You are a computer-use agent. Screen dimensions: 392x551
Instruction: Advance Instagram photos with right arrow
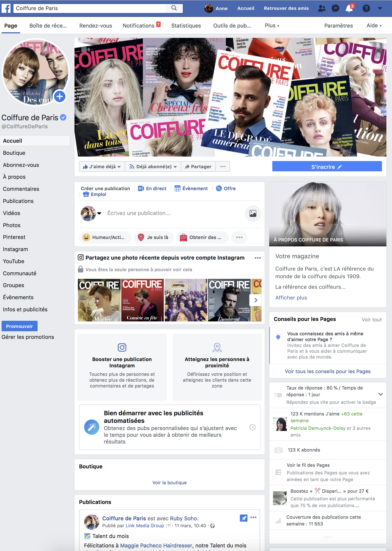[256, 300]
